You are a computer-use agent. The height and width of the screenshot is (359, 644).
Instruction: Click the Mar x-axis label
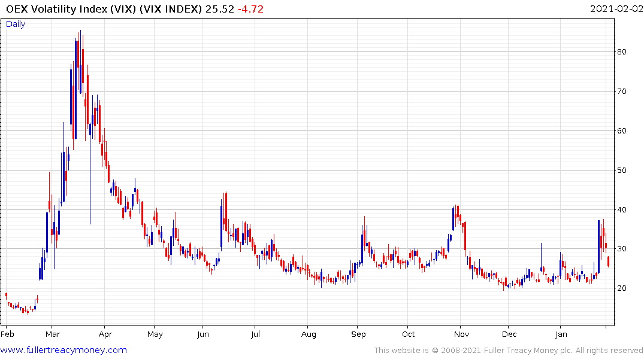click(53, 334)
